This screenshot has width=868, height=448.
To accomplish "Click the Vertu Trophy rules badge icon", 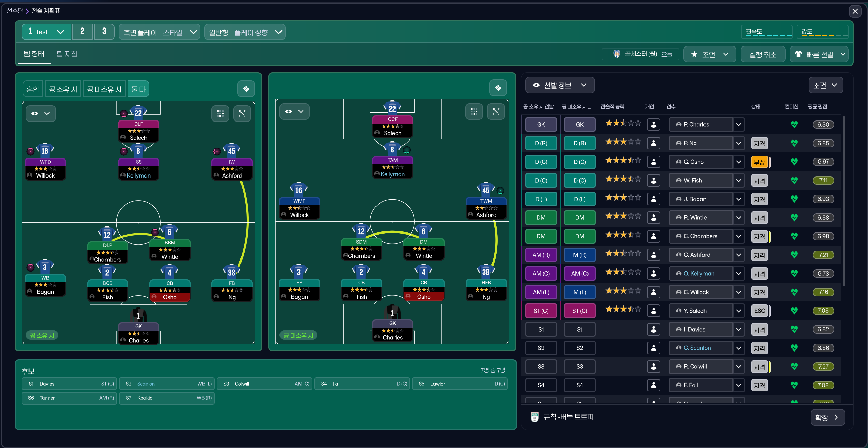I will 535,417.
